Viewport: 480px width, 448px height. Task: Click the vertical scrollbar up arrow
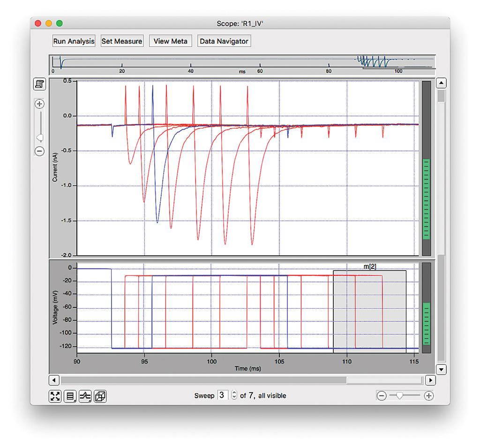tap(441, 84)
